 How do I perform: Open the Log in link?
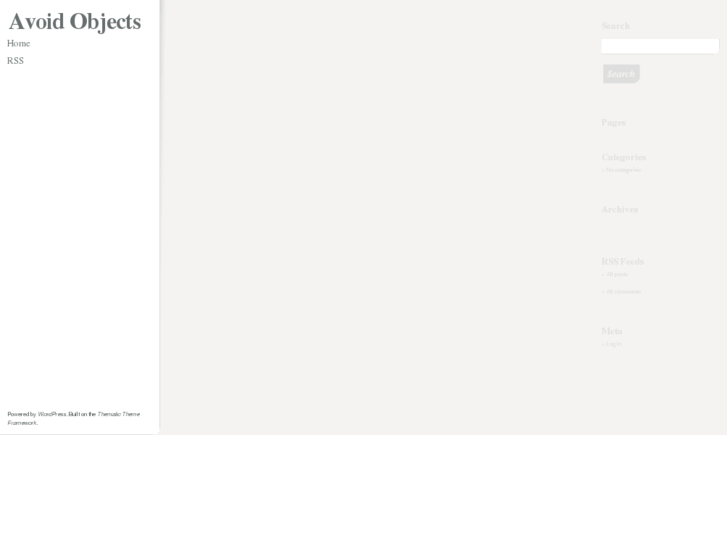pyautogui.click(x=613, y=344)
